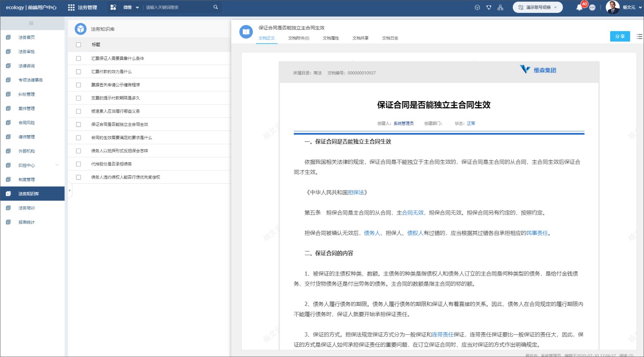The width and height of the screenshot is (644, 357).
Task: Check the box for 票据丢失申请公示催告程序
Action: 78,85
